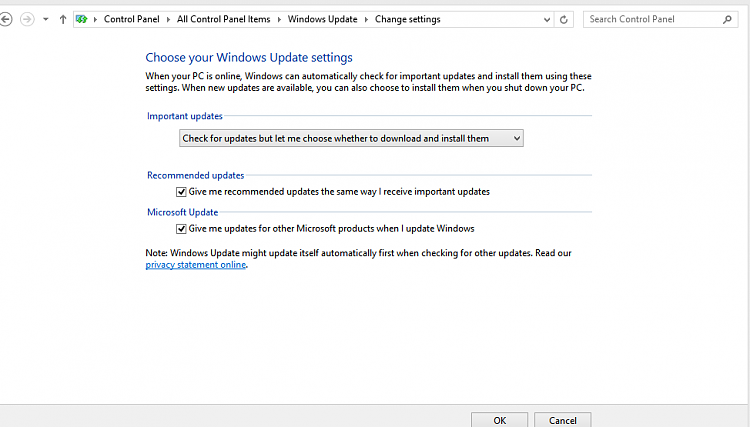Click the Recommended updates section label
The image size is (750, 427).
click(x=196, y=175)
